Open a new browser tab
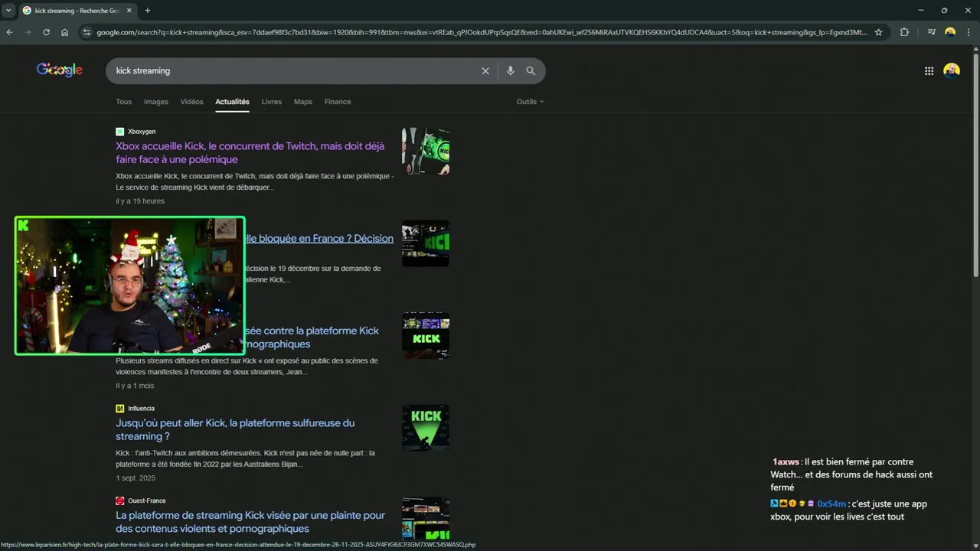Image resolution: width=980 pixels, height=551 pixels. (x=147, y=11)
